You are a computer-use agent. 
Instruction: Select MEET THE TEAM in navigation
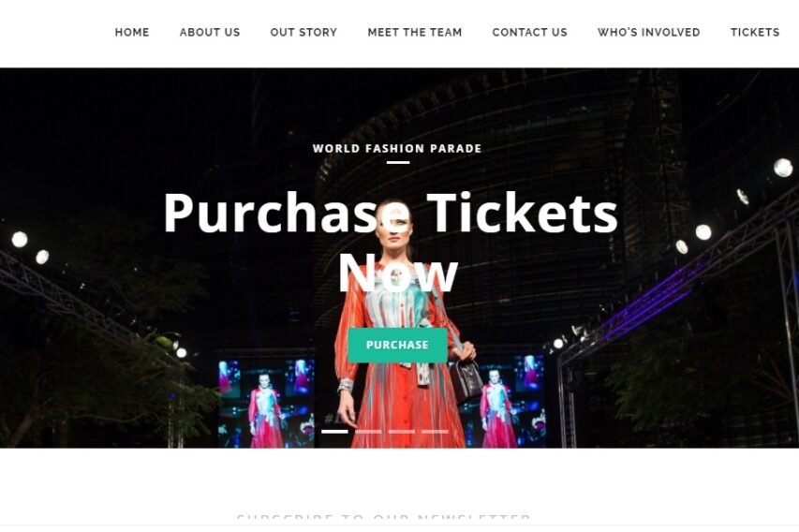coord(415,32)
